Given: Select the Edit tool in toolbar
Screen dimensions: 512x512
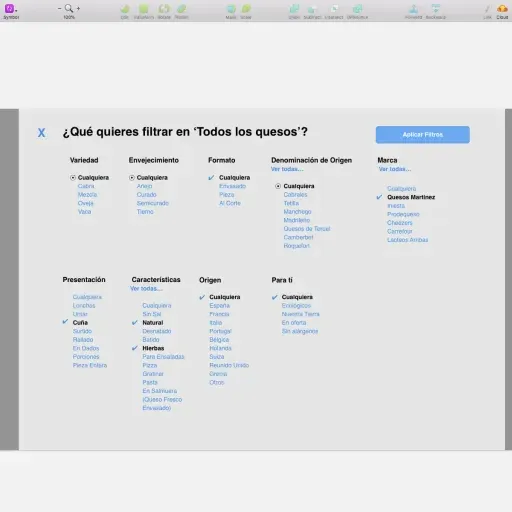Looking at the screenshot, I should tap(125, 9).
